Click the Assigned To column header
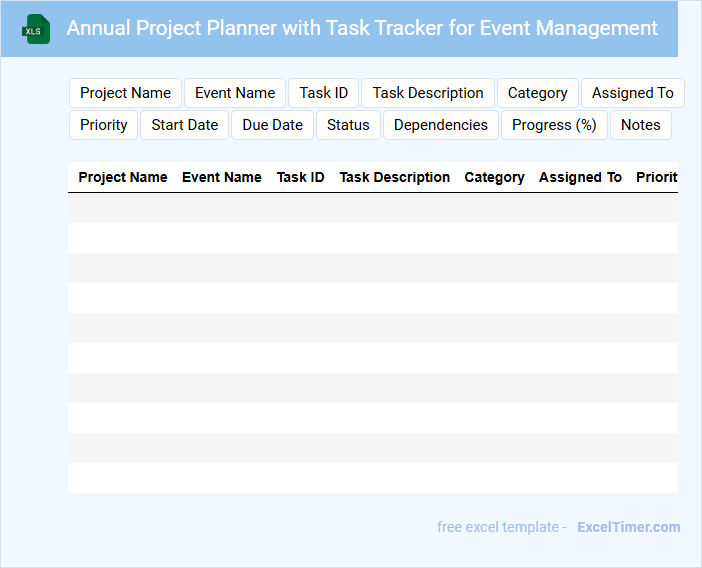Viewport: 702px width, 568px height. click(580, 177)
